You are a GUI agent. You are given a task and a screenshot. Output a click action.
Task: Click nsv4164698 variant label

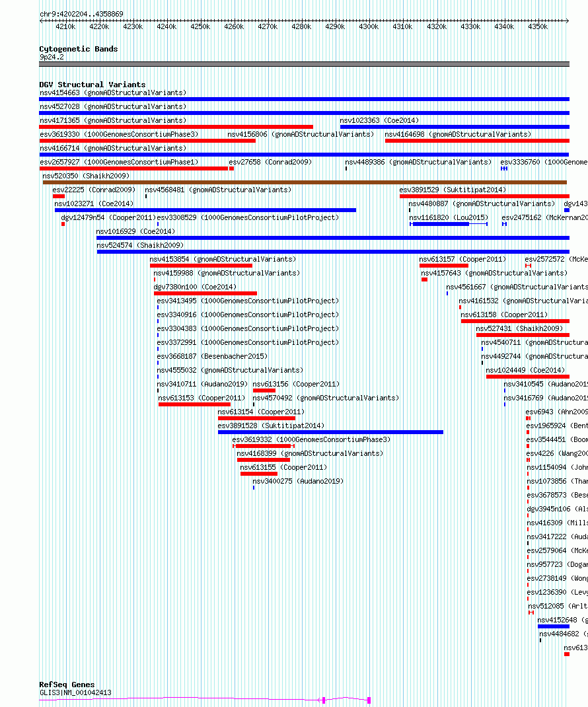pos(458,134)
